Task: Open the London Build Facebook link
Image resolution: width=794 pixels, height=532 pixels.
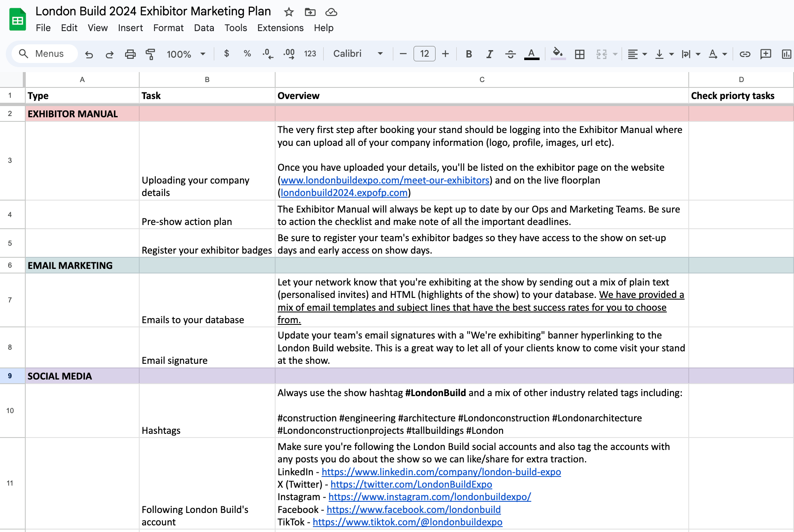Action: [x=414, y=510]
